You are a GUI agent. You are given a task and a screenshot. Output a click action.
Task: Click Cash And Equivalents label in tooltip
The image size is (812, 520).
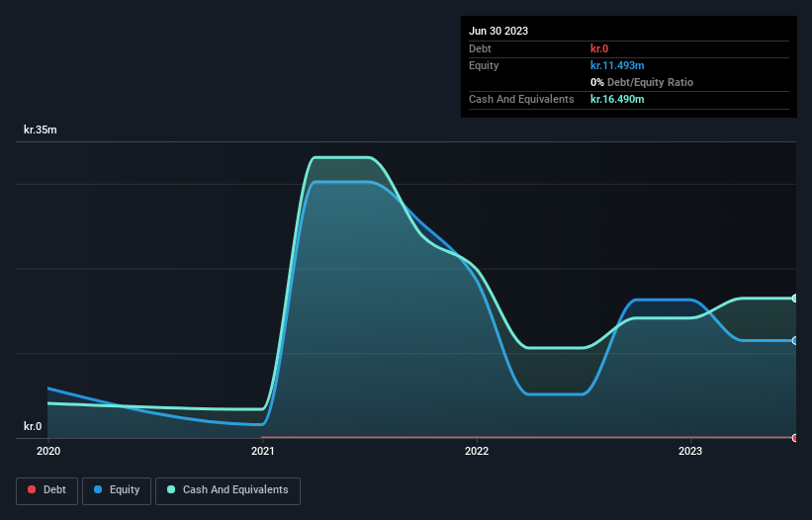point(521,99)
